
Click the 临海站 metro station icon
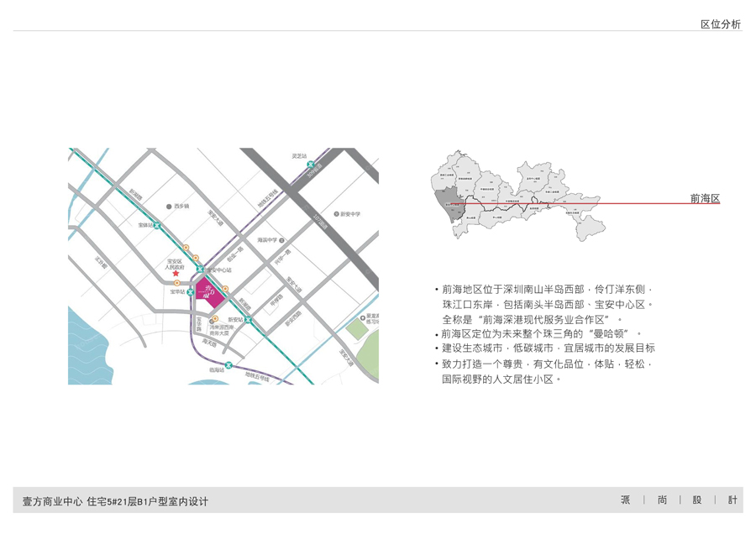[x=228, y=365]
